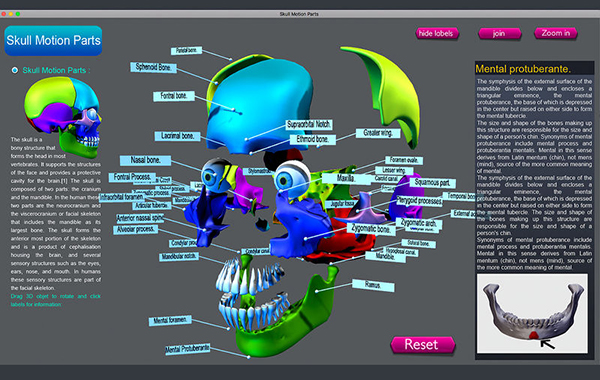Click the Zygomatic bone label
Screen dimensions: 600x380
370,229
